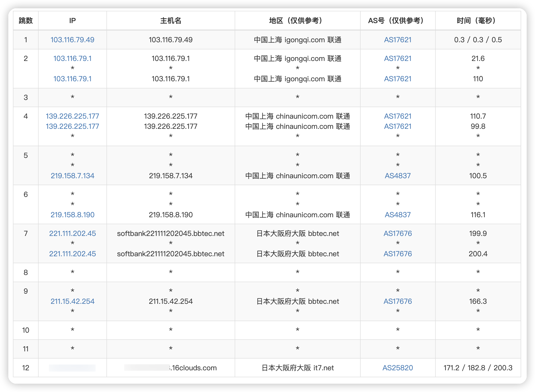Select time value 116.1 in hop 6
The height and width of the screenshot is (392, 535).
tap(478, 214)
